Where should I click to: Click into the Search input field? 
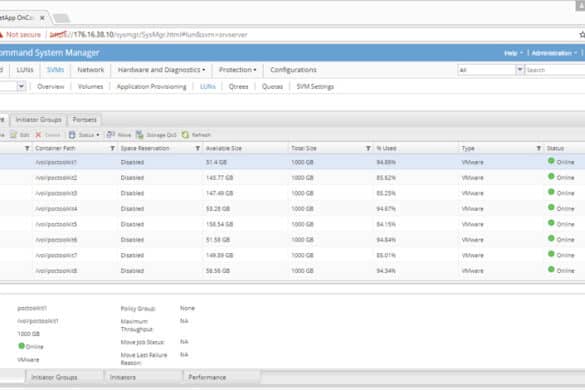coord(555,70)
